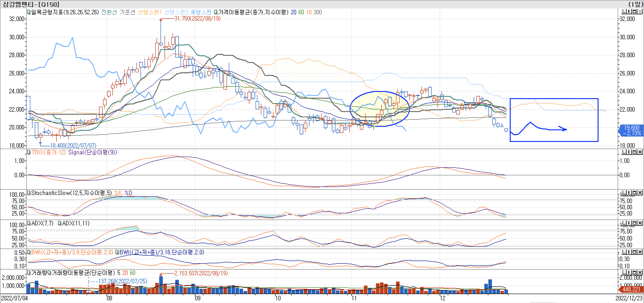Maximize the TRIX indicator panel
Viewport: 644px width, 303px height.
[635, 152]
